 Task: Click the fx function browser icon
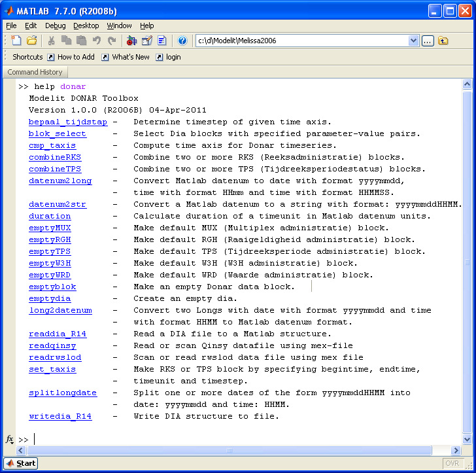click(x=9, y=439)
